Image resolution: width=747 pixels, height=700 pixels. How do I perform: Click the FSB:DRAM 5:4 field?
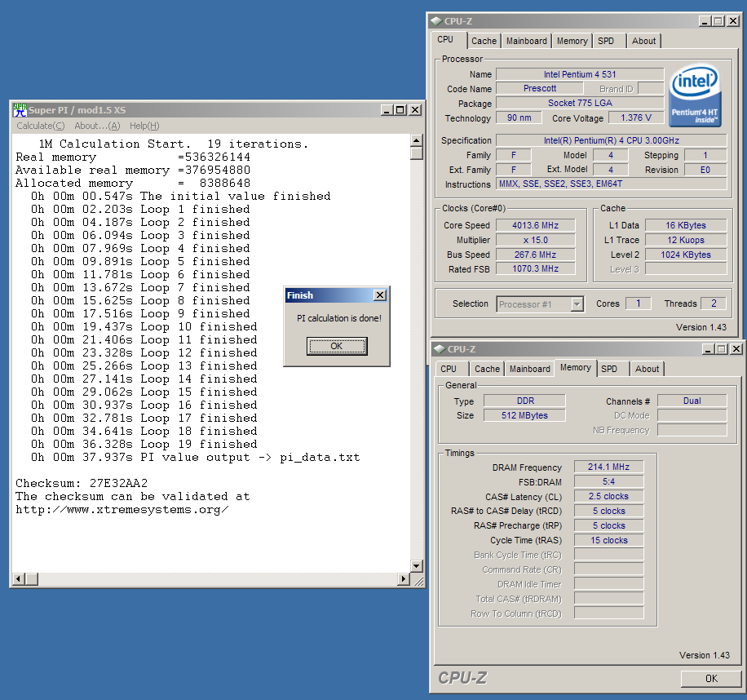coord(609,481)
